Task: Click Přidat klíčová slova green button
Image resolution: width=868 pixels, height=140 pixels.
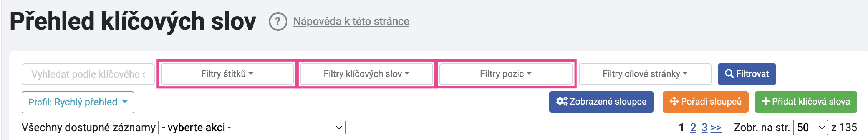Action: click(x=806, y=102)
